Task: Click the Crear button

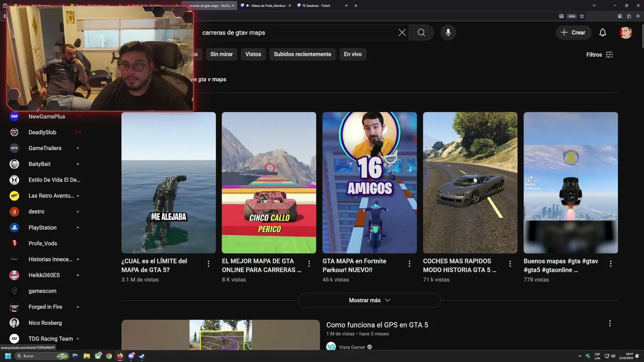Action: (574, 33)
